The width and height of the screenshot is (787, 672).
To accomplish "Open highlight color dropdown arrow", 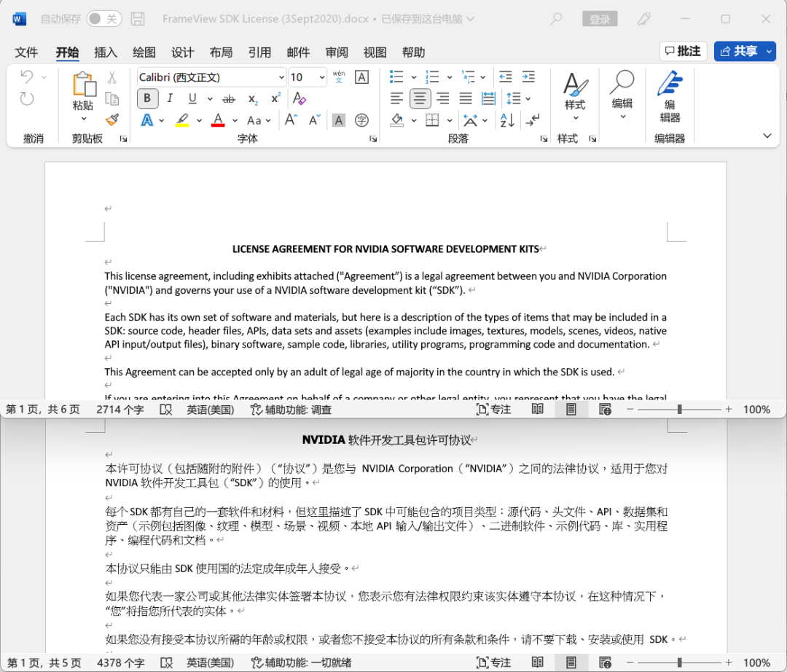I will (x=199, y=120).
